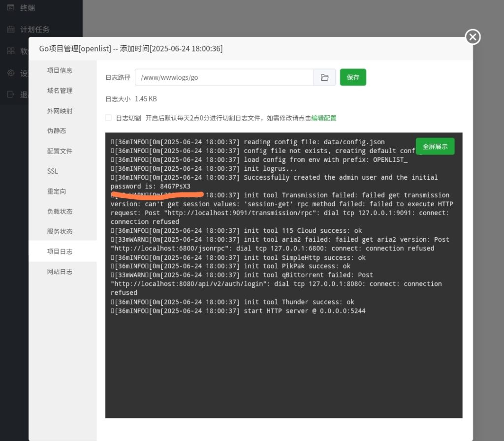504x441 pixels.
Task: Open the 终端 (Terminal) sidebar icon
Action: tap(11, 7)
